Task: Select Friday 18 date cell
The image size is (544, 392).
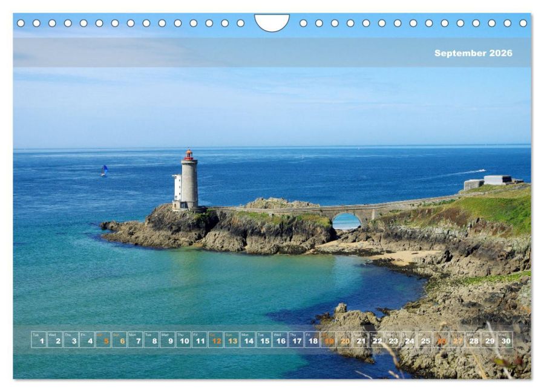Action: pyautogui.click(x=312, y=340)
